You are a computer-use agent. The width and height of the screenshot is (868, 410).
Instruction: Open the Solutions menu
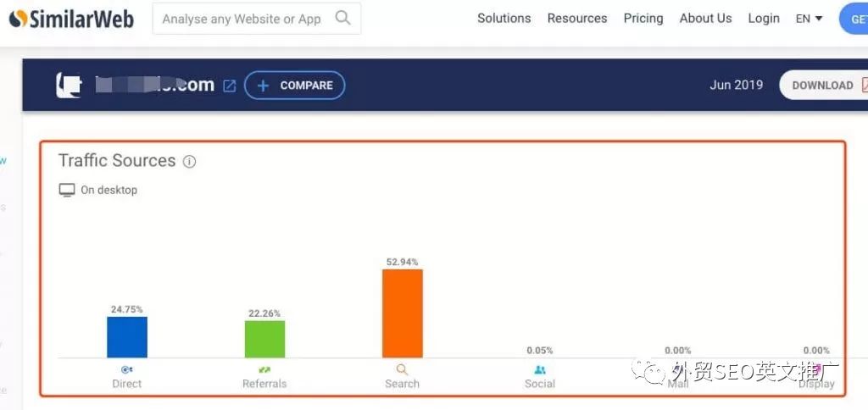coord(504,19)
